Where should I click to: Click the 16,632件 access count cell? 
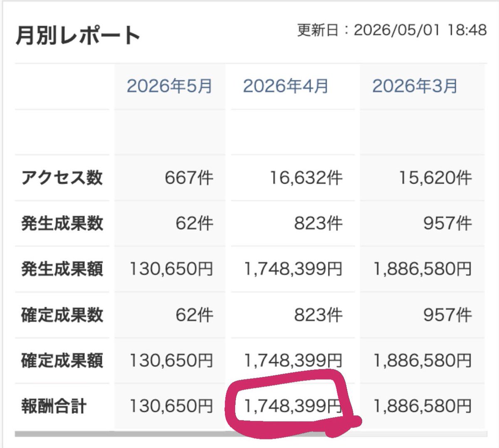(306, 178)
